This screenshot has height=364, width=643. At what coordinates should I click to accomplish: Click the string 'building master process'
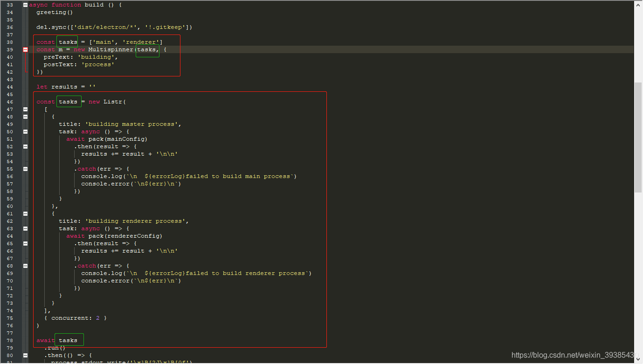click(131, 124)
